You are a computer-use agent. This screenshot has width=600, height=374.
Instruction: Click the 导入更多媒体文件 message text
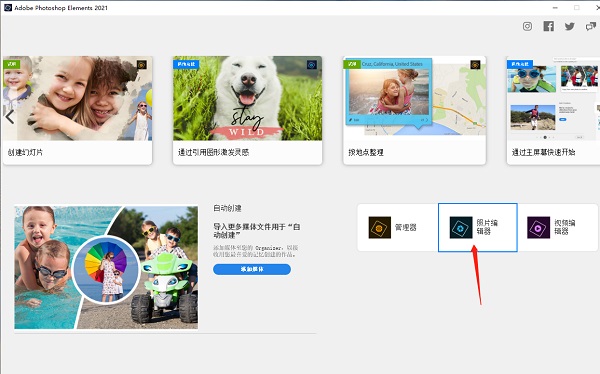[257, 231]
